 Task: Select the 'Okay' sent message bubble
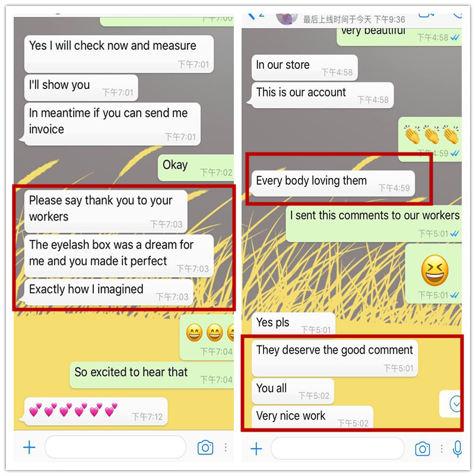[196, 168]
